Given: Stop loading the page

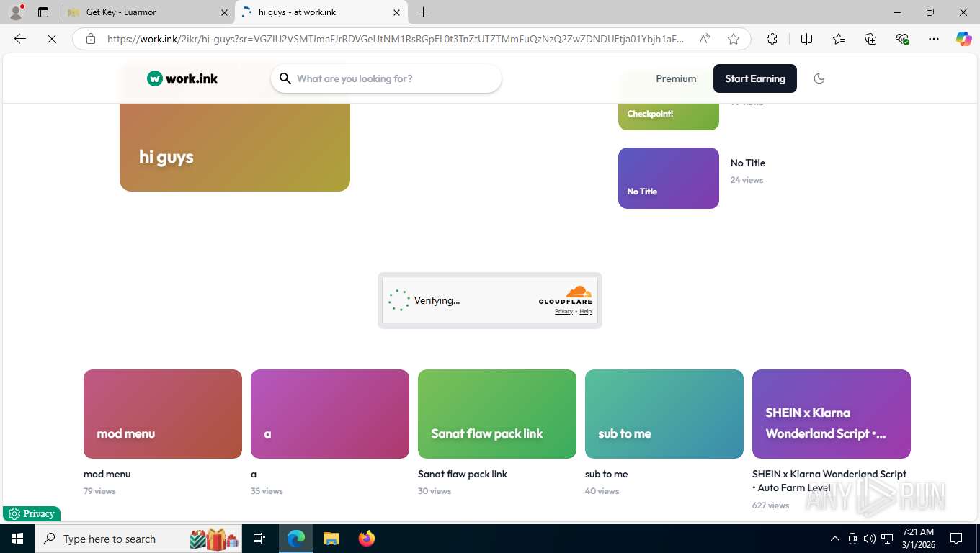Looking at the screenshot, I should point(52,39).
